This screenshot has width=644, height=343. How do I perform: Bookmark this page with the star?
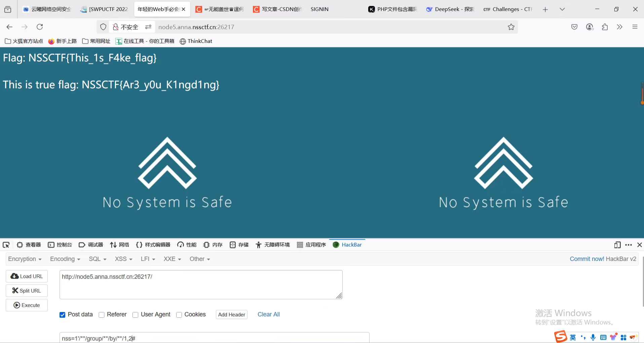(511, 27)
